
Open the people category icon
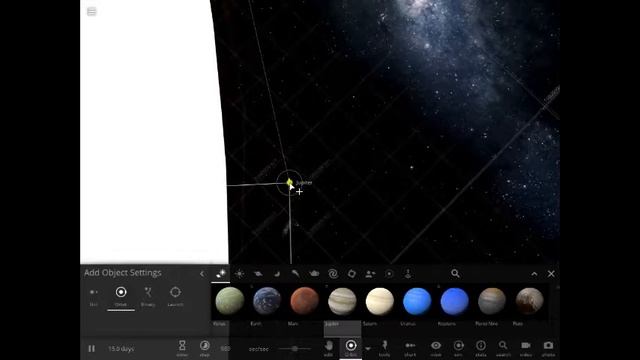pyautogui.click(x=370, y=274)
